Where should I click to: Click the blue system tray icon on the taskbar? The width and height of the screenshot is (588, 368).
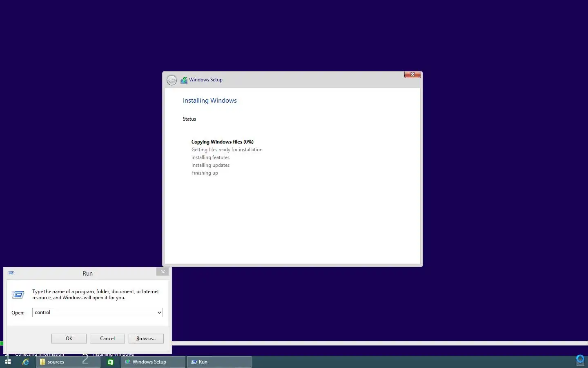pos(580,360)
